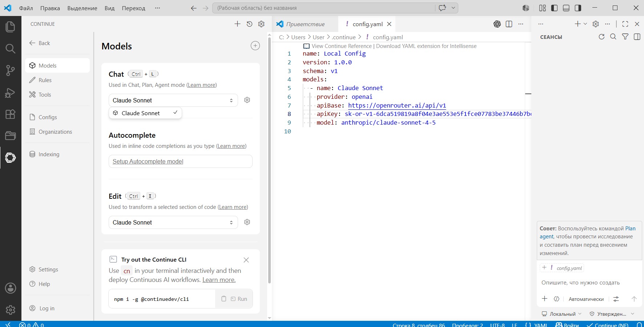Open the Правка menu

click(50, 8)
